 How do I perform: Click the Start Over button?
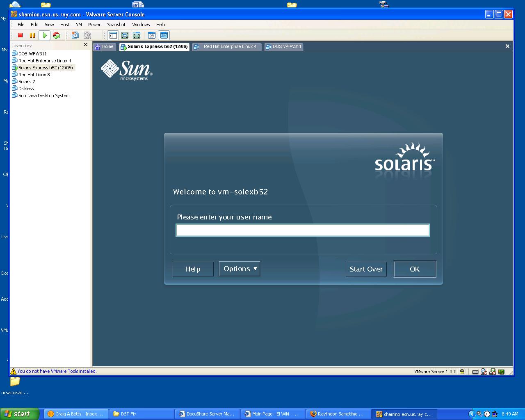point(366,269)
